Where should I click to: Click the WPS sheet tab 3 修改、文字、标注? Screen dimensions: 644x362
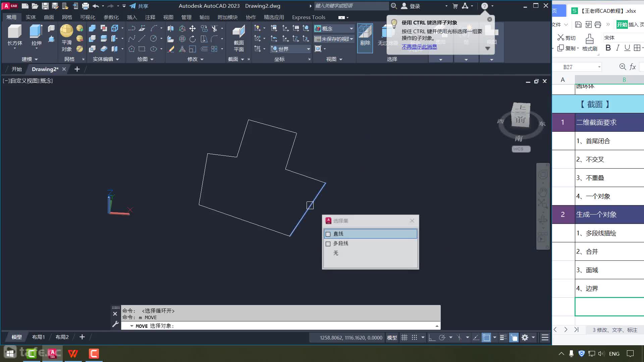[614, 330]
